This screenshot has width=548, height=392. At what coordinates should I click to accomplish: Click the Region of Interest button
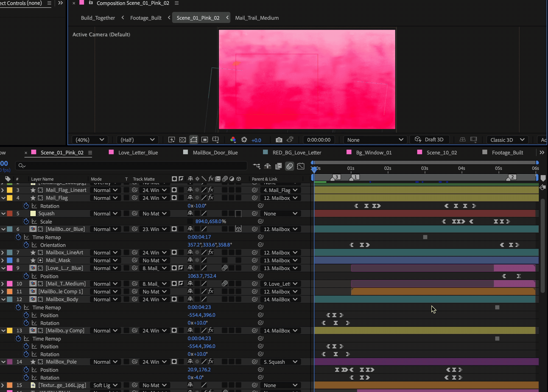pyautogui.click(x=205, y=140)
